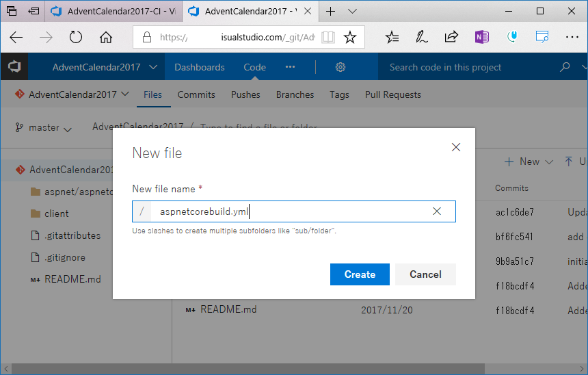This screenshot has width=588, height=375.
Task: Select the Tags tab
Action: [339, 94]
